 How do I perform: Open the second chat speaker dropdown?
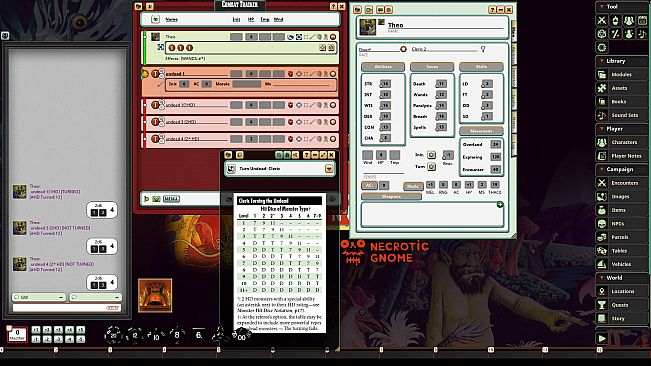(95, 297)
